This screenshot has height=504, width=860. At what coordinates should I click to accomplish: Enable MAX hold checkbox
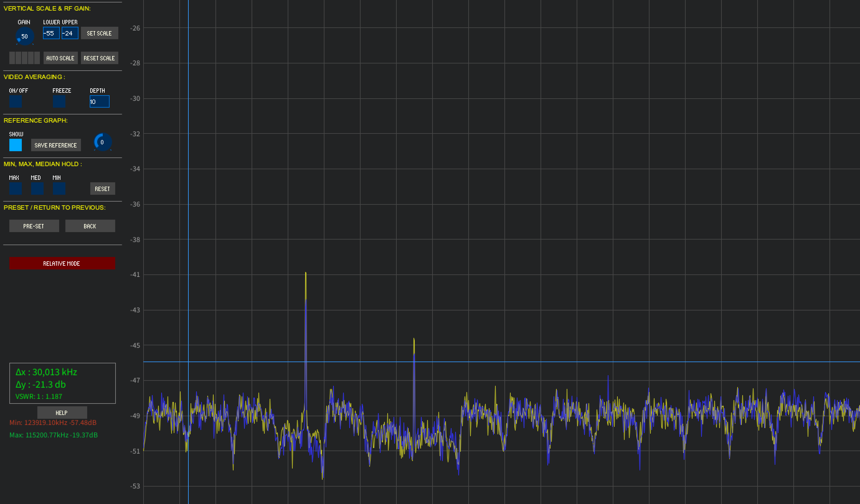15,189
